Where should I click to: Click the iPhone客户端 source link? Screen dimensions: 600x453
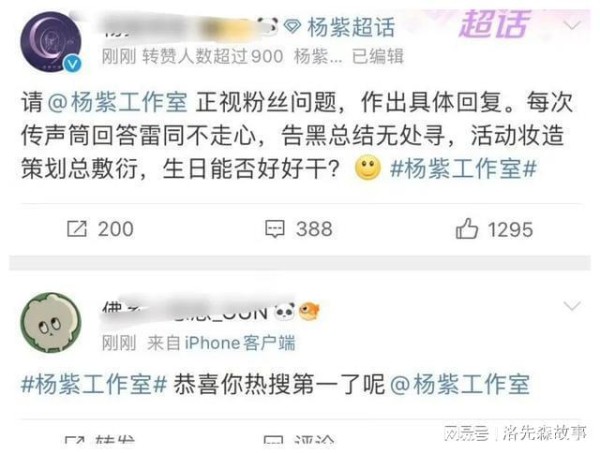[x=240, y=342]
